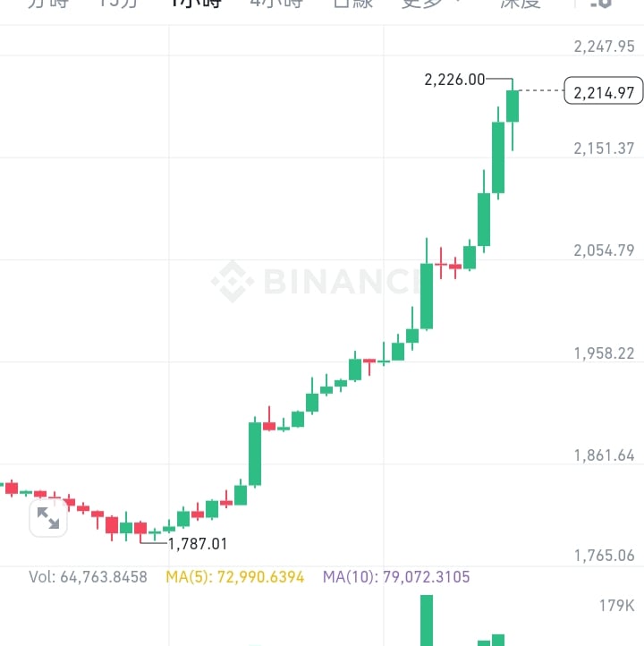Tap the purple MA(10) indicator label
The width and height of the screenshot is (644, 646).
[396, 577]
